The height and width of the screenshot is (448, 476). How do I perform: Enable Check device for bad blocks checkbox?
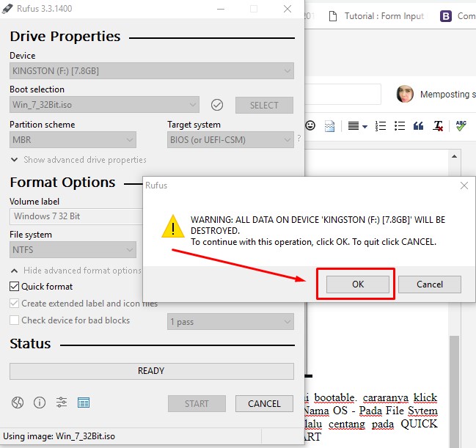[x=14, y=320]
